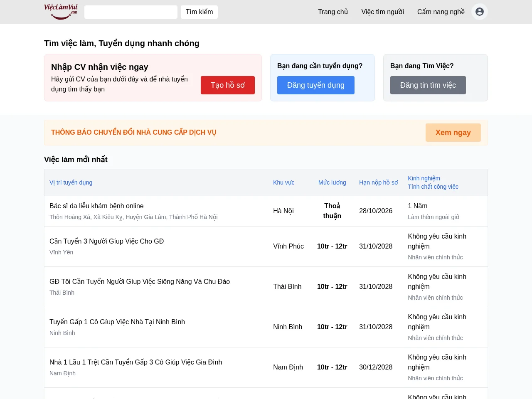Viewport: 532px width, 399px height.
Task: Focus the search input field
Action: pyautogui.click(x=131, y=12)
